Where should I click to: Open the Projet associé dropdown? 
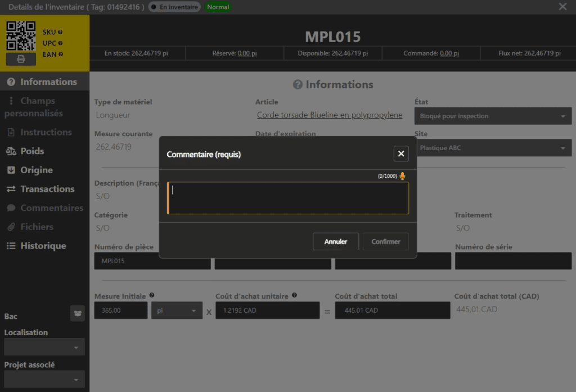click(x=44, y=379)
